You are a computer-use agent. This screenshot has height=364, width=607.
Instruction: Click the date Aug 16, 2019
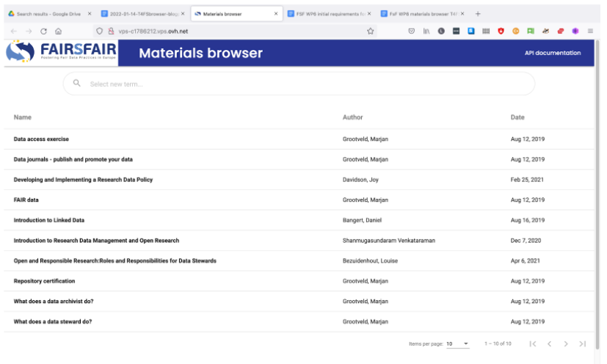point(528,220)
